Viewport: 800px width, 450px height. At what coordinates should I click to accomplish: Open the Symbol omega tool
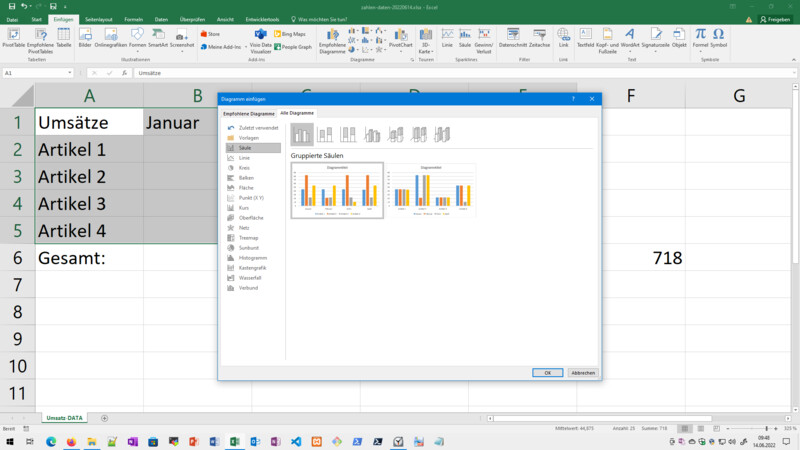(718, 38)
